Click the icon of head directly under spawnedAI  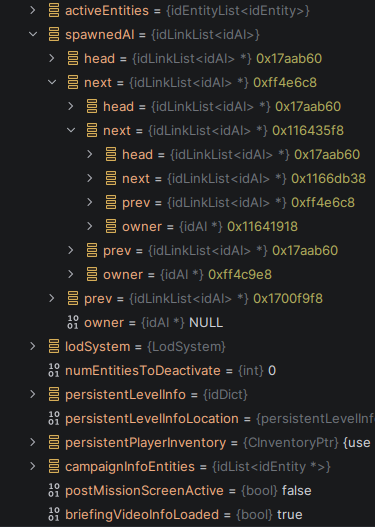(73, 58)
